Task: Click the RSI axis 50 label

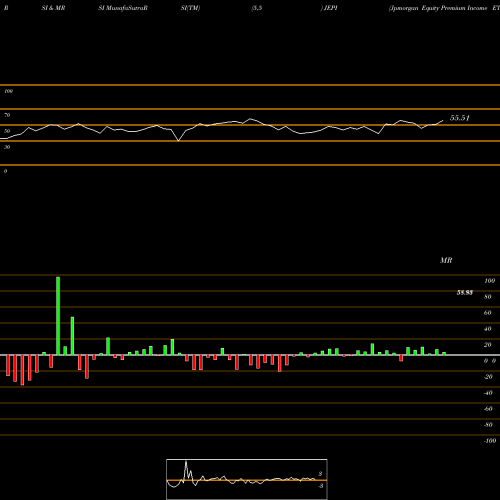Action: [7, 131]
